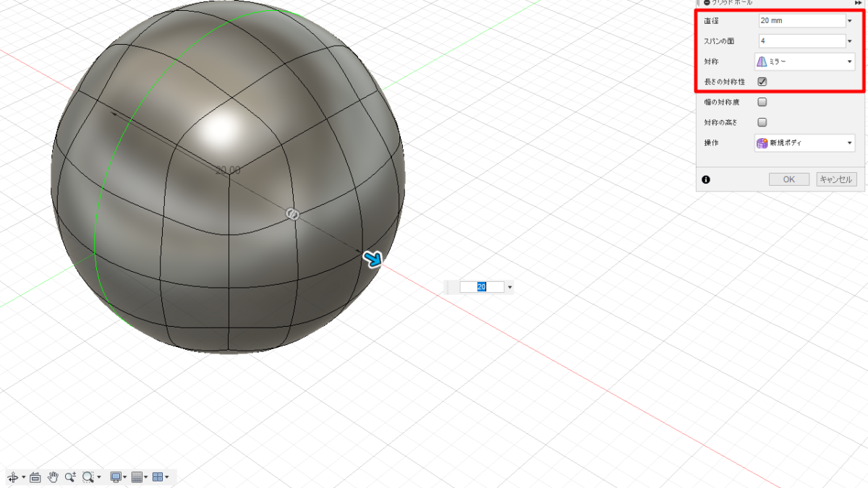Click the 幅の対称度 label text

point(720,102)
